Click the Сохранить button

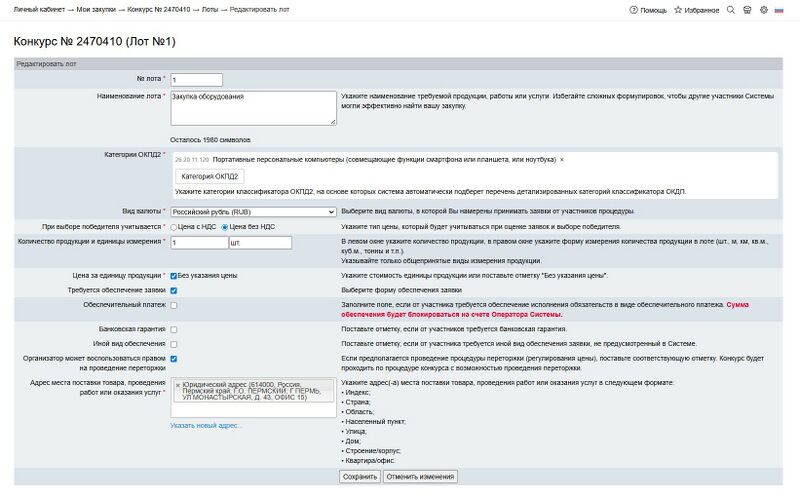[x=360, y=477]
